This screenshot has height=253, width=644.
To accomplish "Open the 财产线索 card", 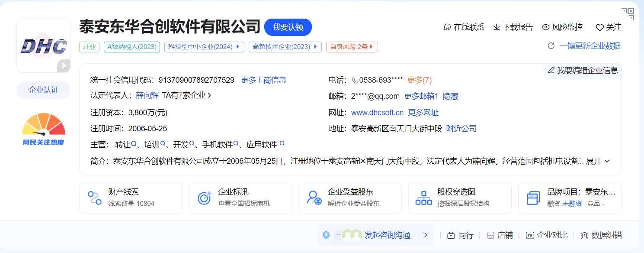I will pyautogui.click(x=131, y=198).
